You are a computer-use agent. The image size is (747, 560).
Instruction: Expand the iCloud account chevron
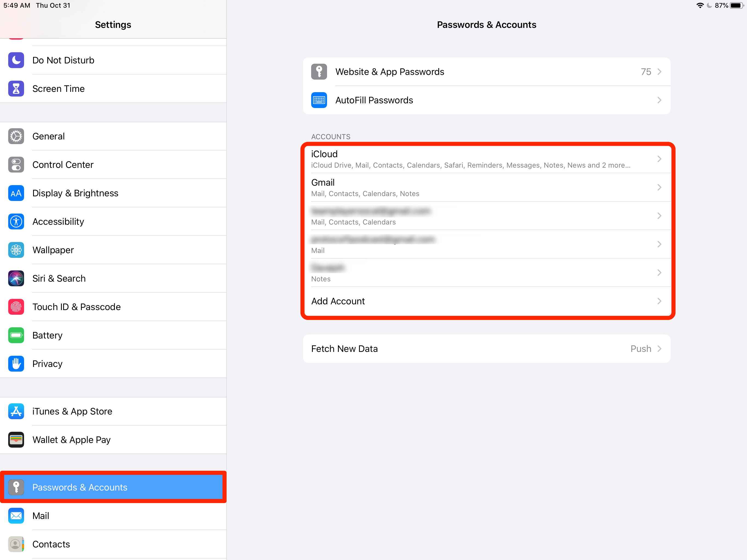coord(659,159)
